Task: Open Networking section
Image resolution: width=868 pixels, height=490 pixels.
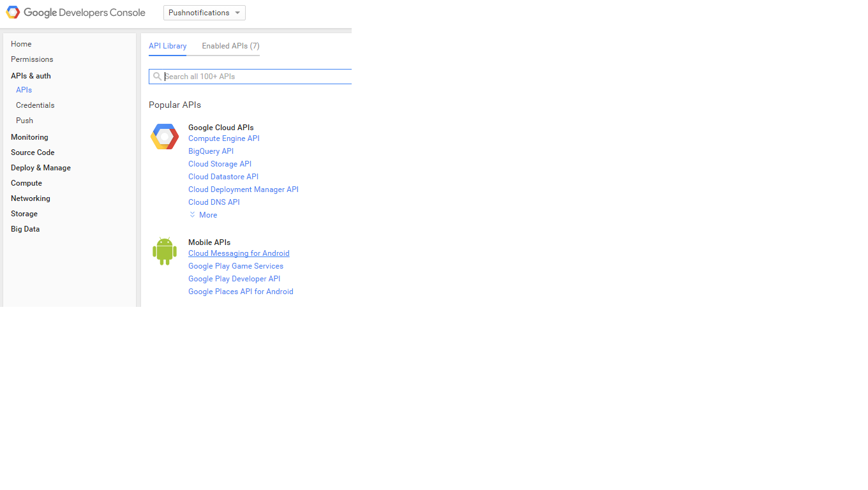Action: [x=31, y=198]
